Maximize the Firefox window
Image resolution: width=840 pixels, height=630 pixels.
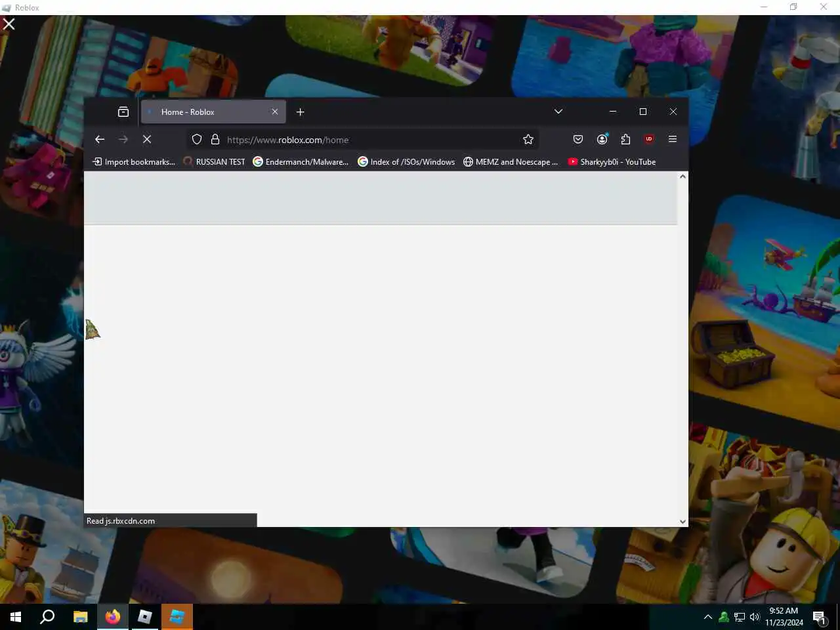click(643, 112)
